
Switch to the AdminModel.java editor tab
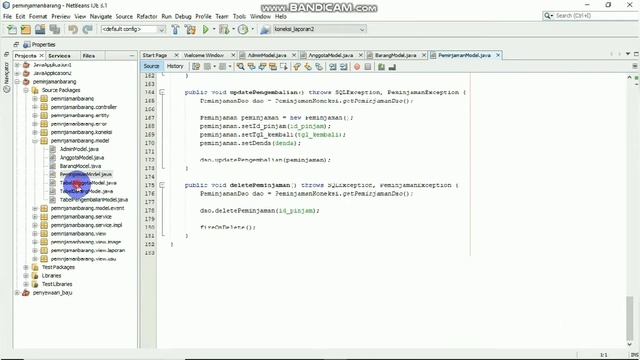pos(267,55)
